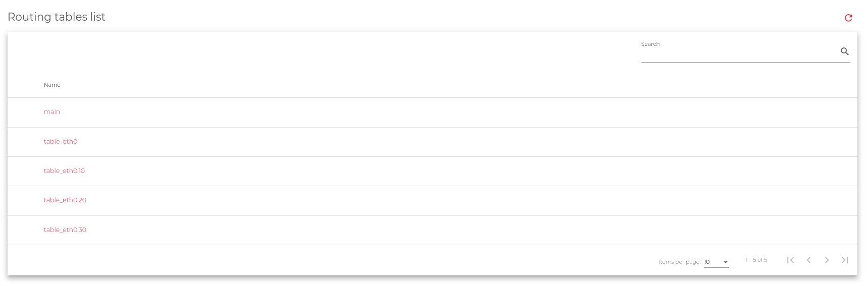
Task: Go to the first page
Action: pos(791,260)
